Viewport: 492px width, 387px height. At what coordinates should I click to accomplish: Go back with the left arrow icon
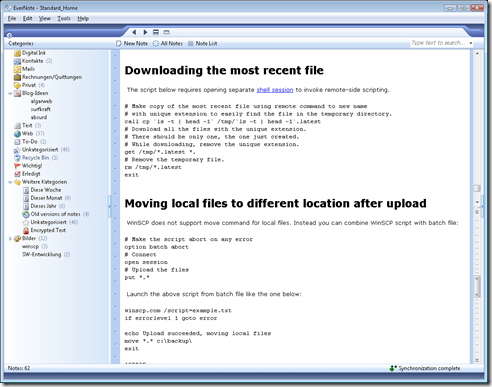tap(134, 32)
